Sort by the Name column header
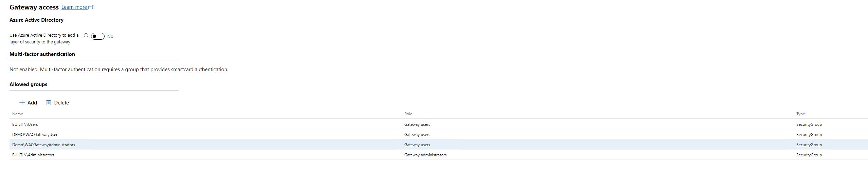The image size is (868, 175). coord(18,114)
